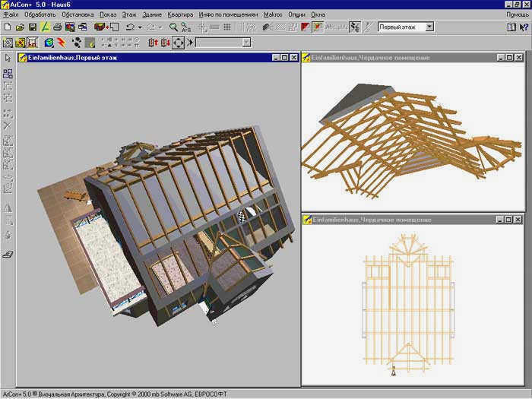Click the overlapping windows toolbar icon
Image resolution: width=532 pixels, height=399 pixels.
(x=82, y=27)
